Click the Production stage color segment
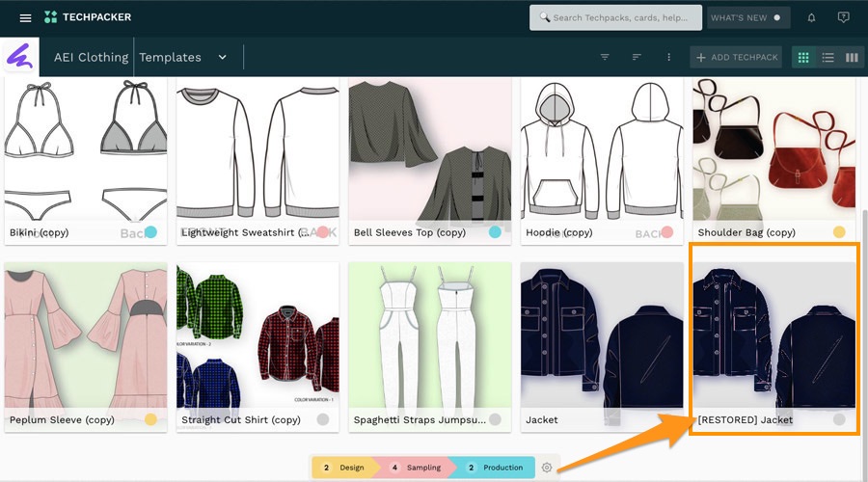 tap(496, 468)
